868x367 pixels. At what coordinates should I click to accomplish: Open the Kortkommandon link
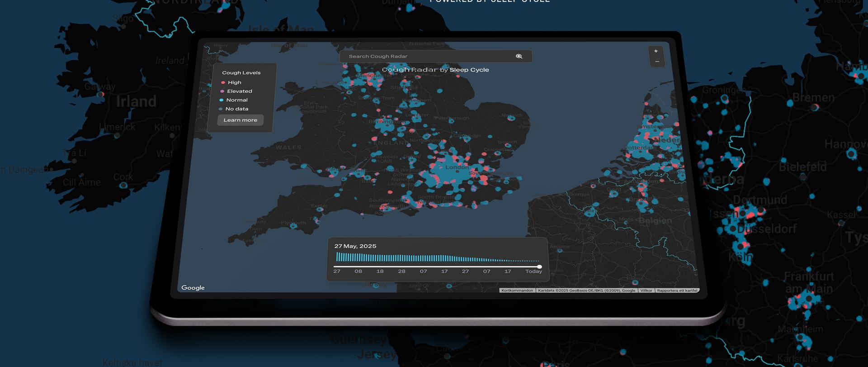(517, 291)
